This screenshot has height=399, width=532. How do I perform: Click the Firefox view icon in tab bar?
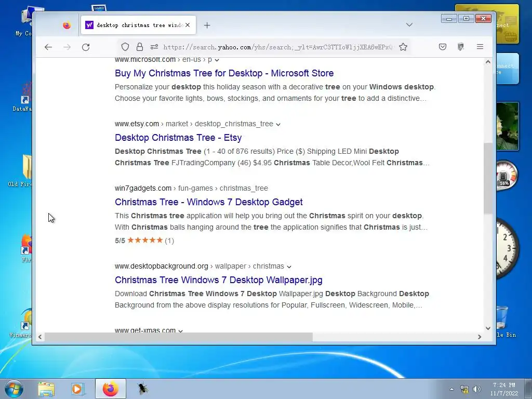pyautogui.click(x=67, y=25)
